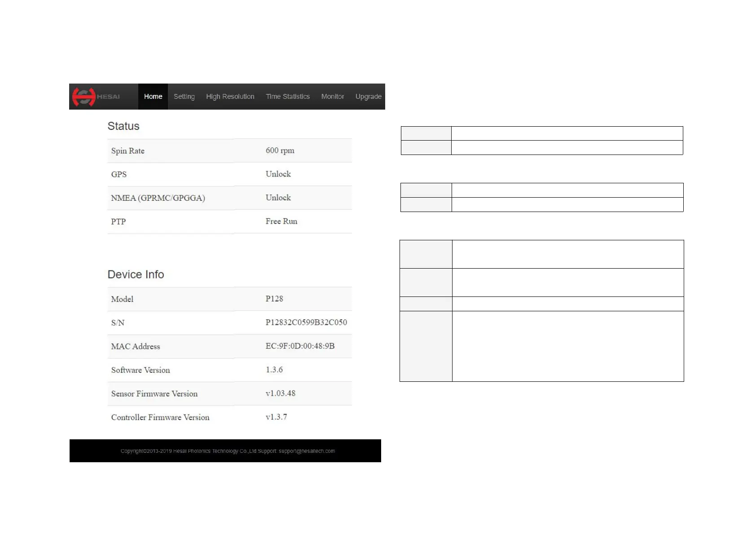Open the High Resolution tab
The height and width of the screenshot is (535, 756).
(x=230, y=97)
